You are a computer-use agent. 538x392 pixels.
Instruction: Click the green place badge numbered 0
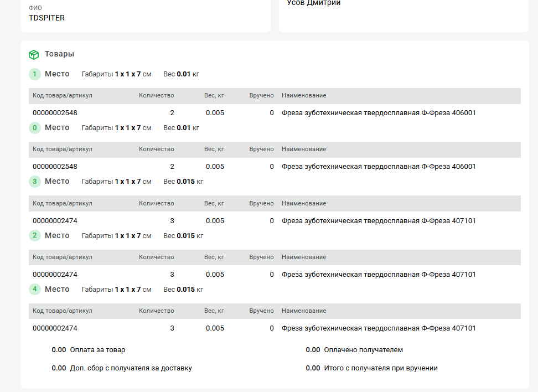[35, 128]
